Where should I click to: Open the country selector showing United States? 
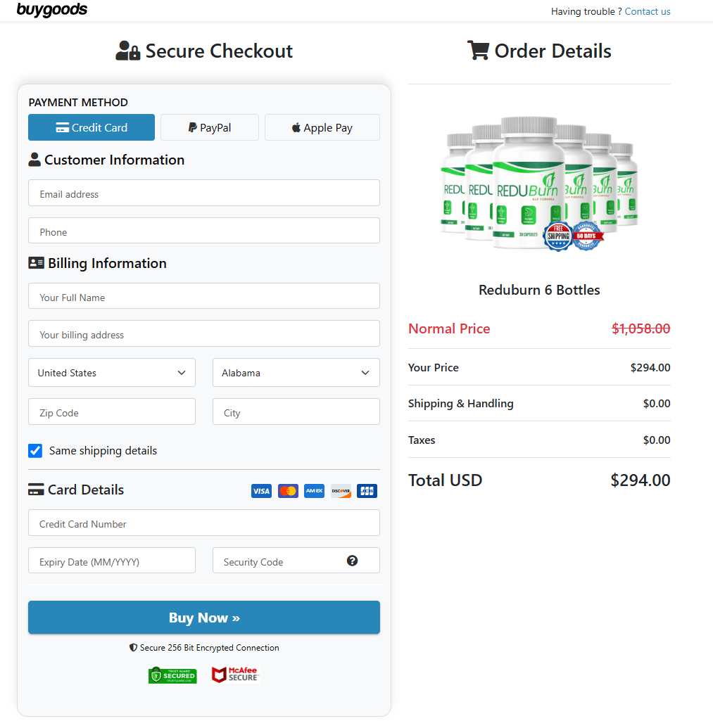111,372
